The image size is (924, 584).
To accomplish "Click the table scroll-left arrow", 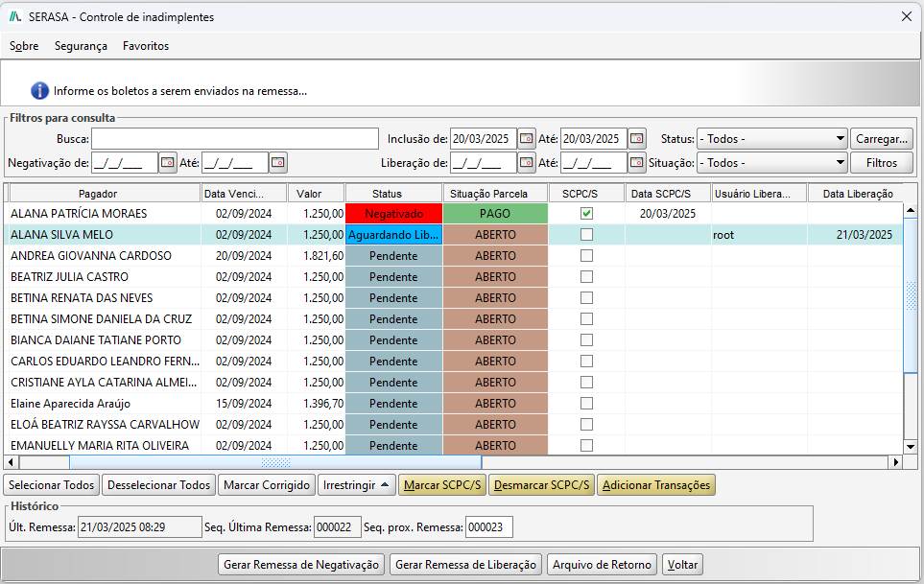I will [x=12, y=462].
